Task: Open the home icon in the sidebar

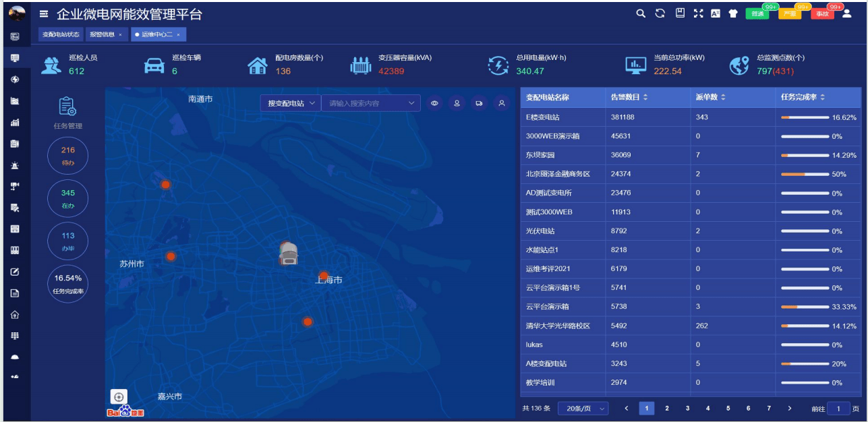Action: tap(15, 314)
